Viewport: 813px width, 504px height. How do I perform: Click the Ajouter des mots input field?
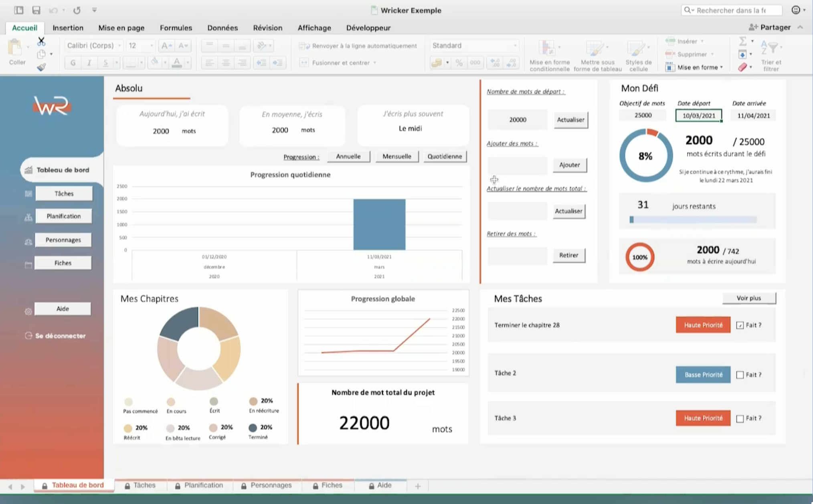coord(517,165)
